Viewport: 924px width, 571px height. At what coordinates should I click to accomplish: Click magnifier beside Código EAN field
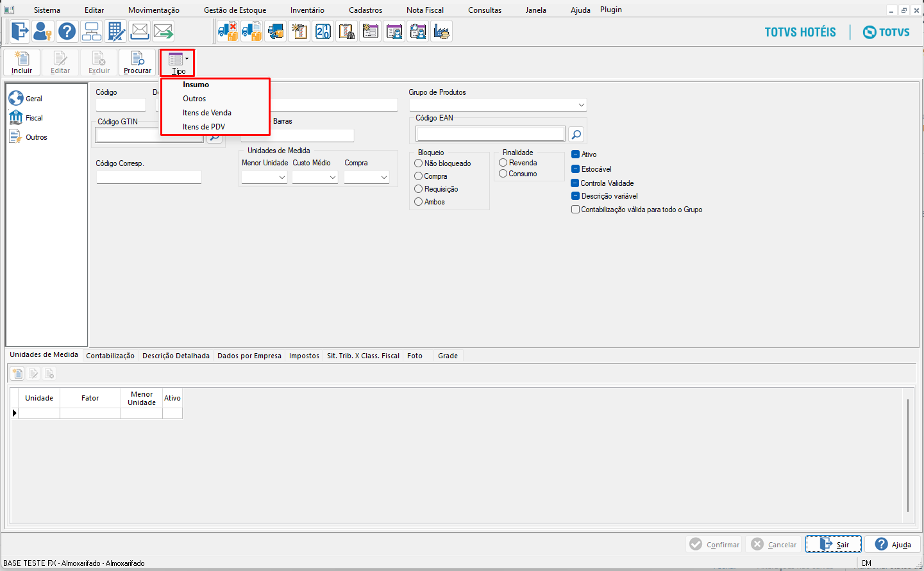click(x=576, y=134)
